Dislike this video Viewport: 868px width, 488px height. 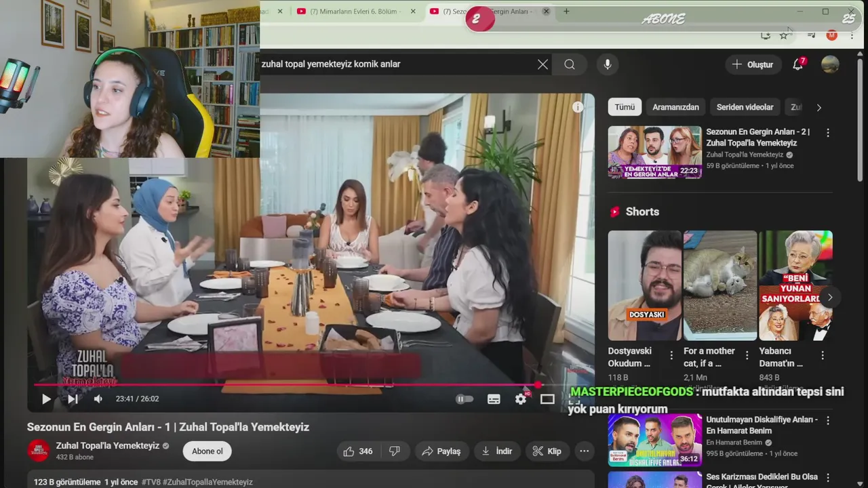394,451
